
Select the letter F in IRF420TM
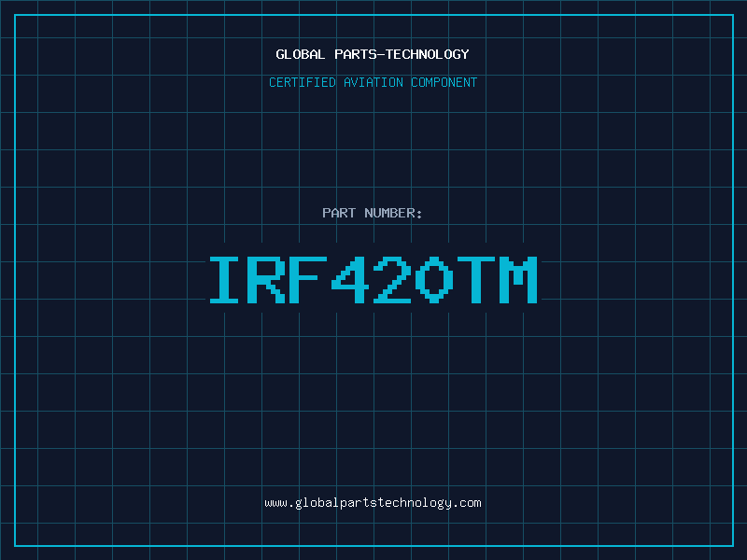coord(309,280)
